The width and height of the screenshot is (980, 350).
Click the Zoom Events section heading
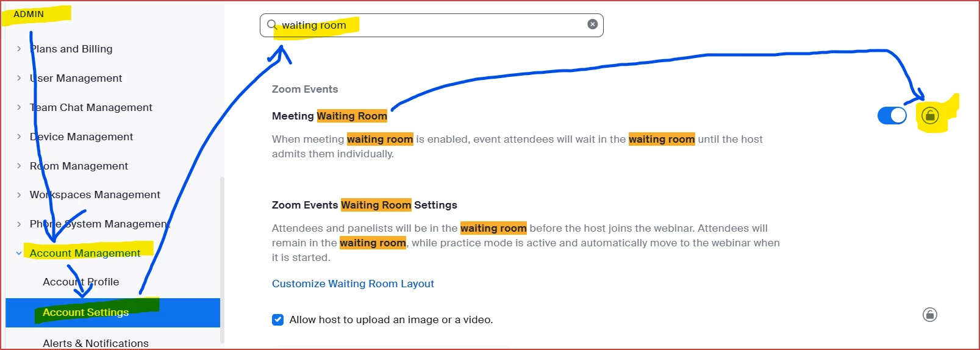click(x=305, y=89)
